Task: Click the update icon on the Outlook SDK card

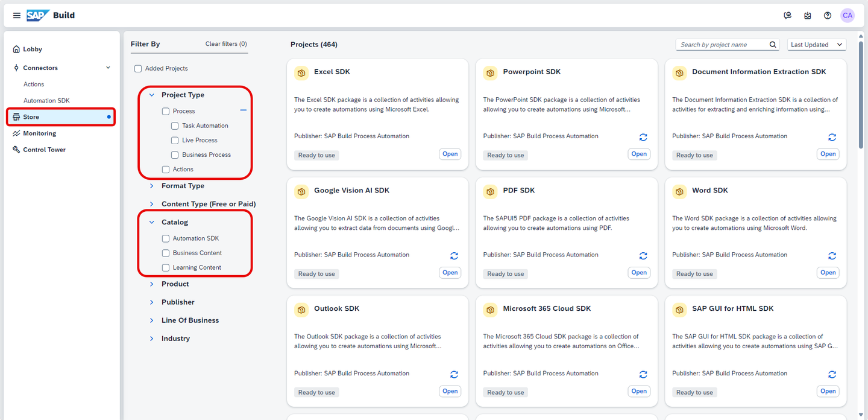Action: 454,375
